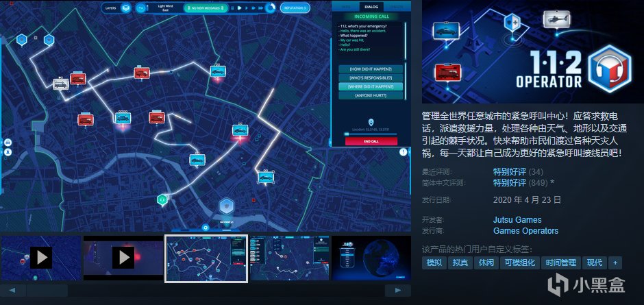This screenshot has width=644, height=305.
Task: Select the globe screenshot thumbnail
Action: tap(371, 258)
